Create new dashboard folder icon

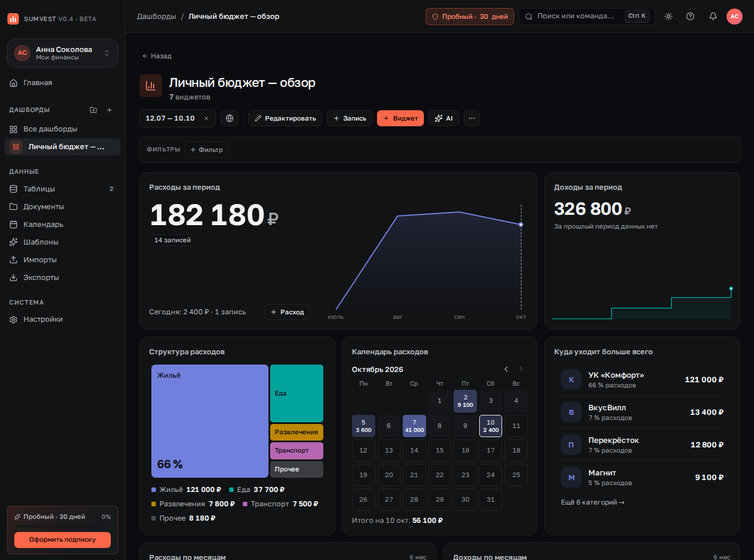(93, 110)
